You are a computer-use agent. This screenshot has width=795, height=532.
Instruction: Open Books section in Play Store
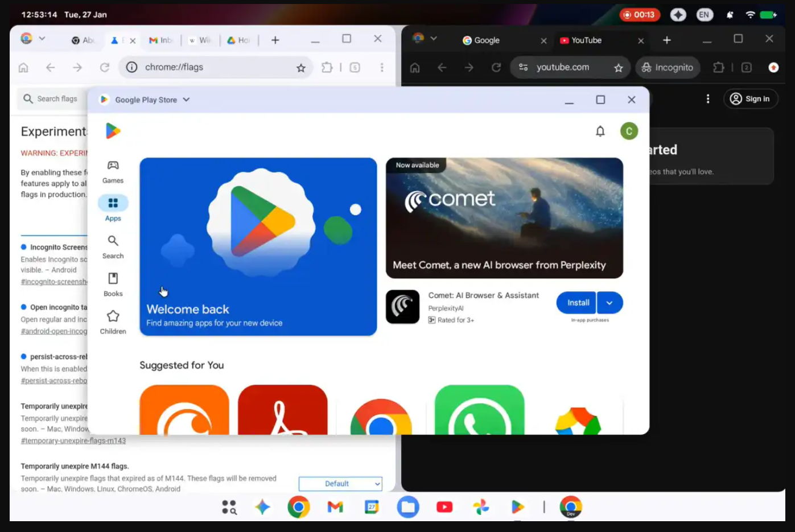pyautogui.click(x=113, y=284)
